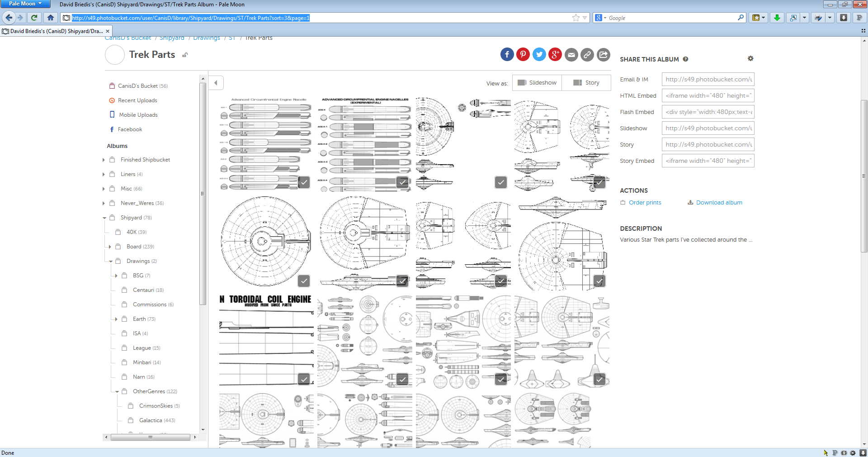
Task: Click Google search magnifier icon
Action: [741, 18]
